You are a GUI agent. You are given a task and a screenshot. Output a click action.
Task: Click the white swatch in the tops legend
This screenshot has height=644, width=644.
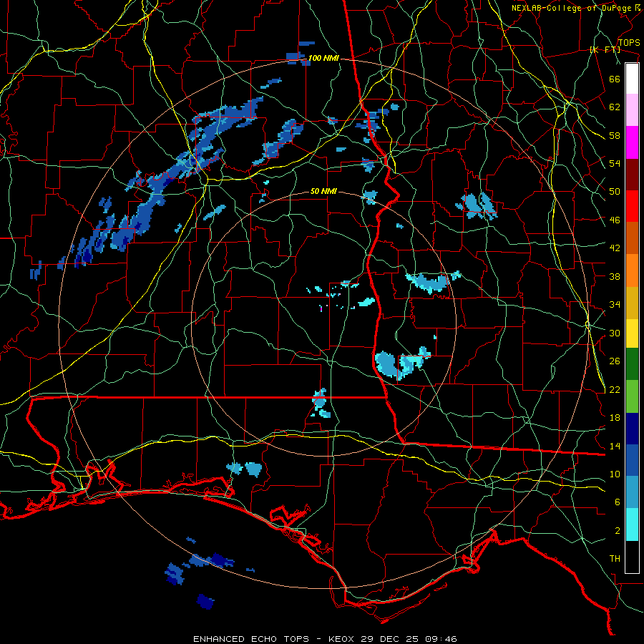(632, 79)
